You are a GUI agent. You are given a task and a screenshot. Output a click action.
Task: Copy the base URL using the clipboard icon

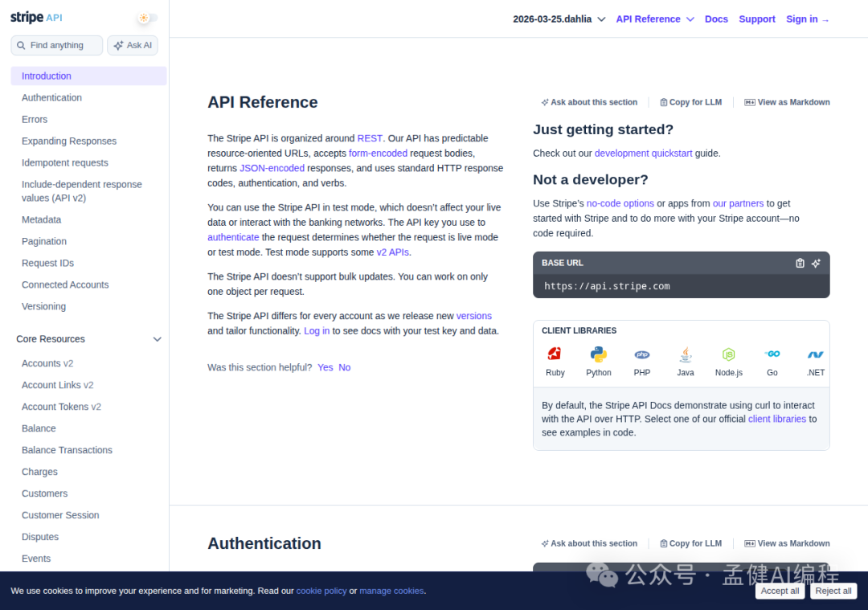800,263
